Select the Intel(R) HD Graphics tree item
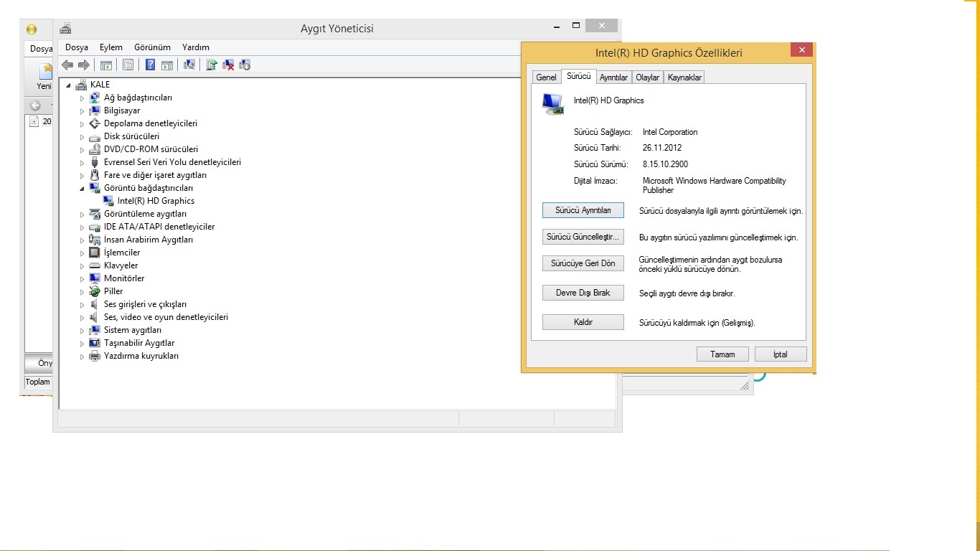 pos(156,201)
